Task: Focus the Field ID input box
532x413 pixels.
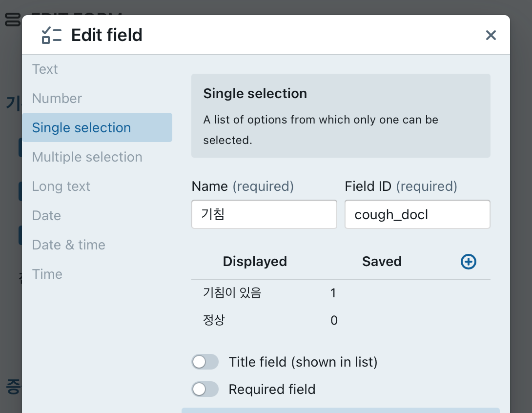Action: coord(417,214)
